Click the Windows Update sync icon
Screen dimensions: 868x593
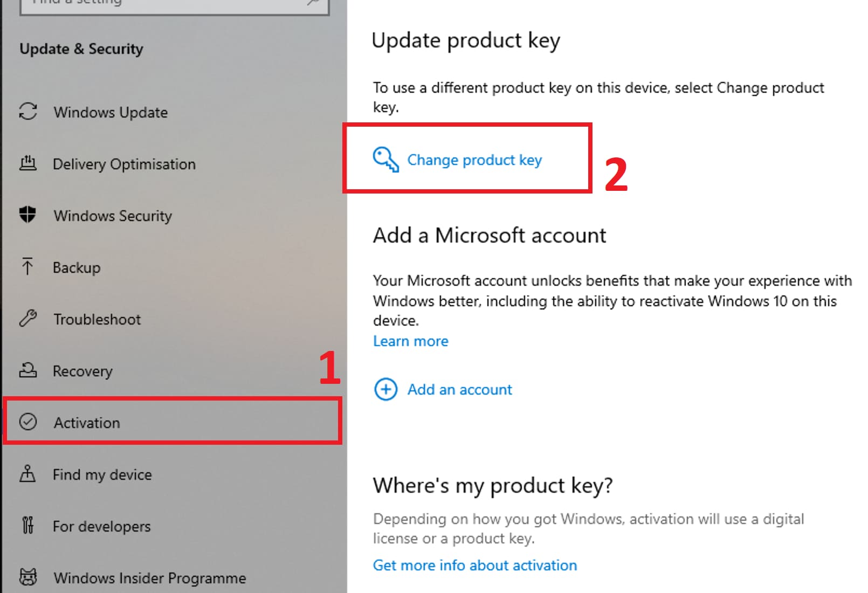pyautogui.click(x=28, y=112)
